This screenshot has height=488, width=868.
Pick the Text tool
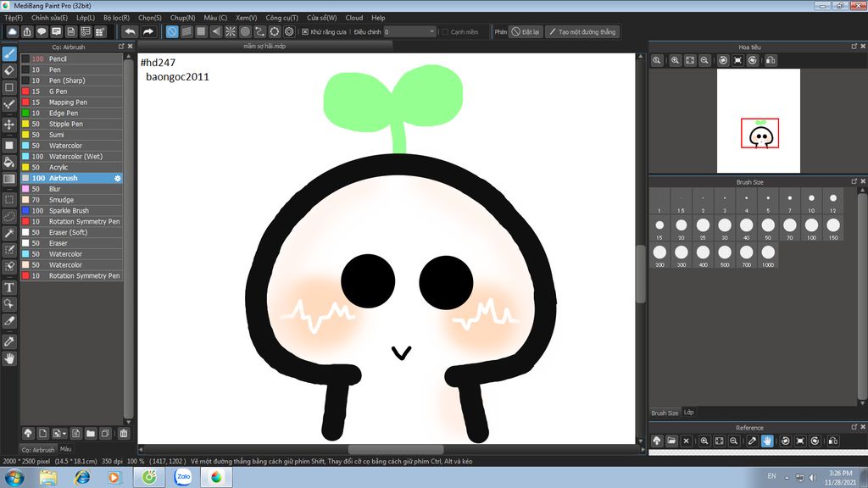9,287
